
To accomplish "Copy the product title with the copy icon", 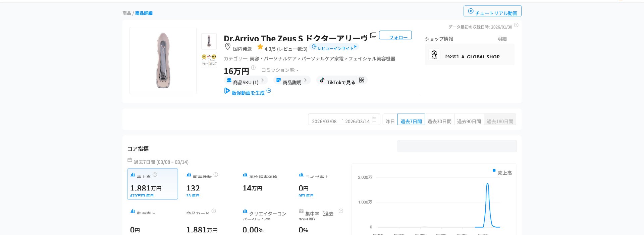I will click(x=373, y=35).
